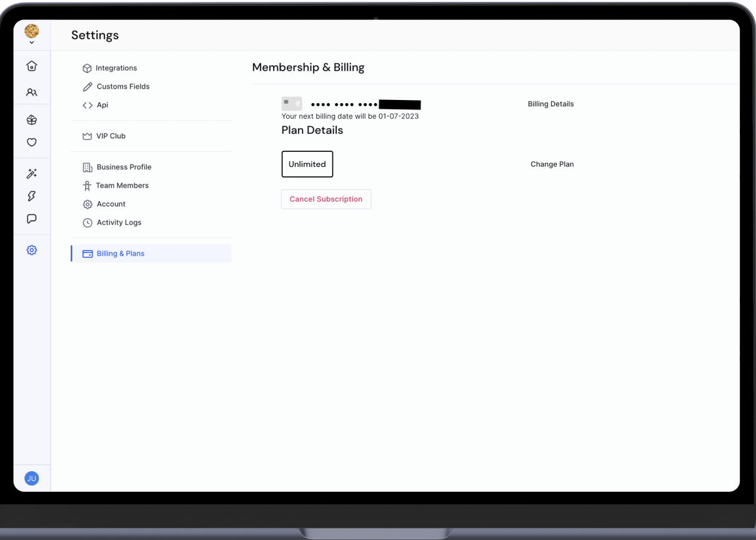Click the lightning bolt automation icon

31,196
